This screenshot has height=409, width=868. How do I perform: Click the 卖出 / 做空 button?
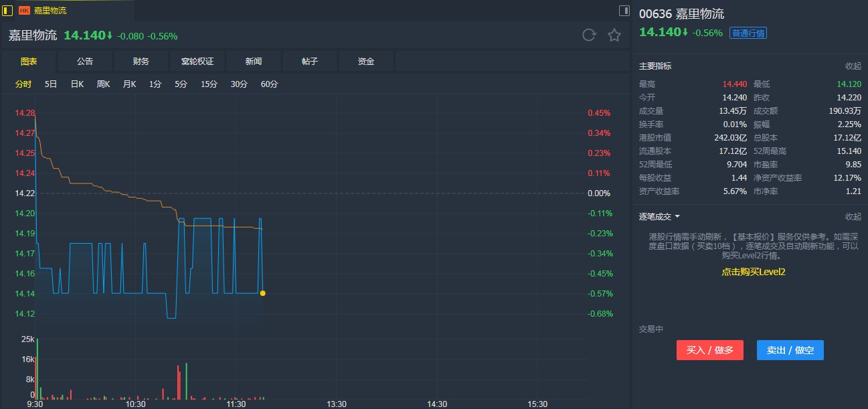[790, 350]
